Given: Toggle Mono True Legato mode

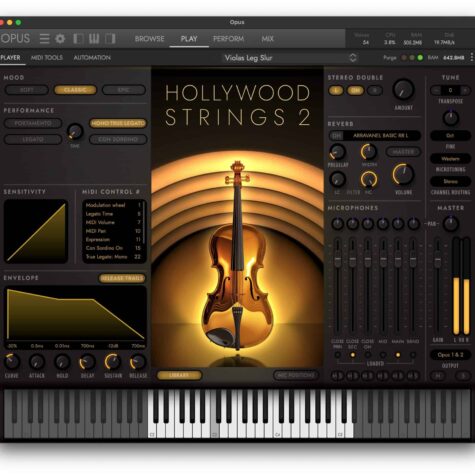Looking at the screenshot, I should coord(118,123).
